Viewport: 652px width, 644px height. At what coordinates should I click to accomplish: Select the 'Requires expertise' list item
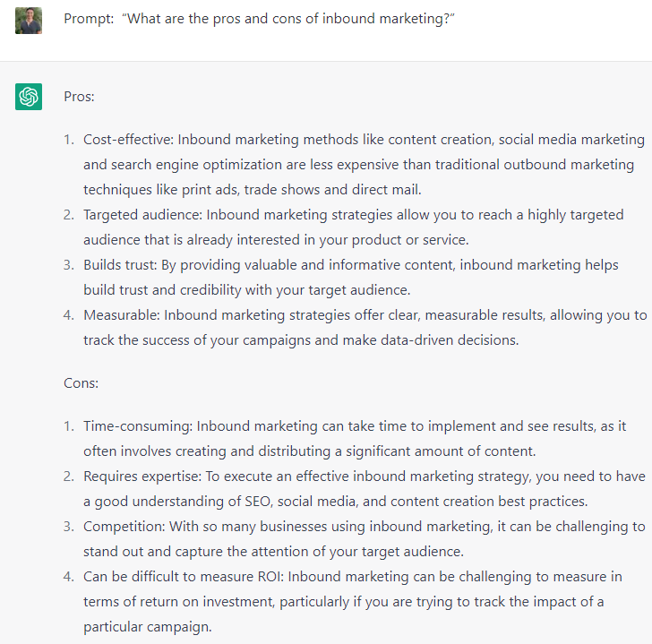point(355,488)
